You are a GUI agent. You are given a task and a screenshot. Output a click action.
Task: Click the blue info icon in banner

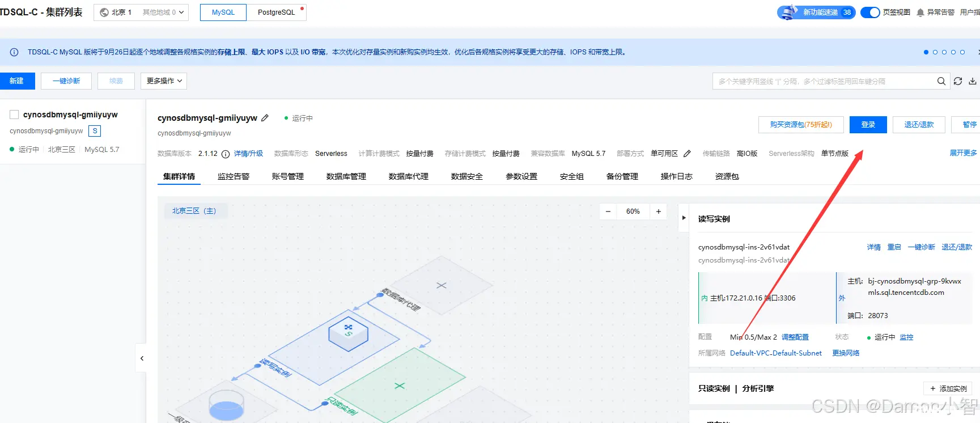point(14,52)
